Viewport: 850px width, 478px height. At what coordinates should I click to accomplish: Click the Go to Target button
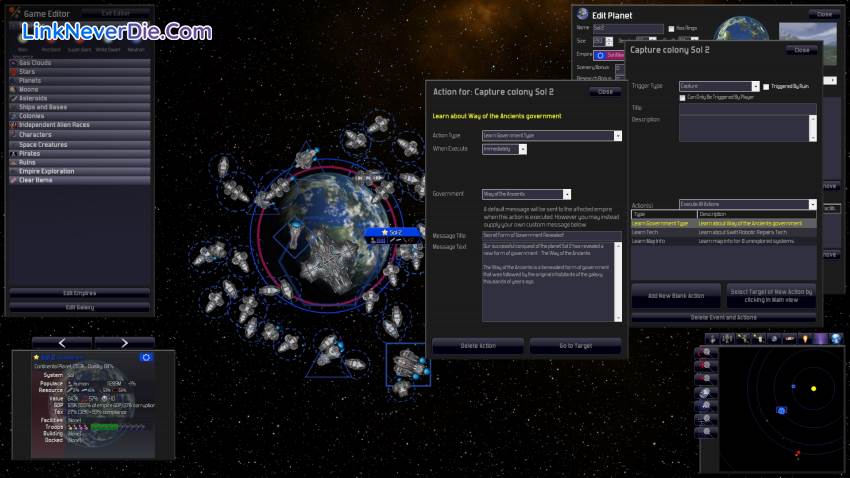pos(576,346)
